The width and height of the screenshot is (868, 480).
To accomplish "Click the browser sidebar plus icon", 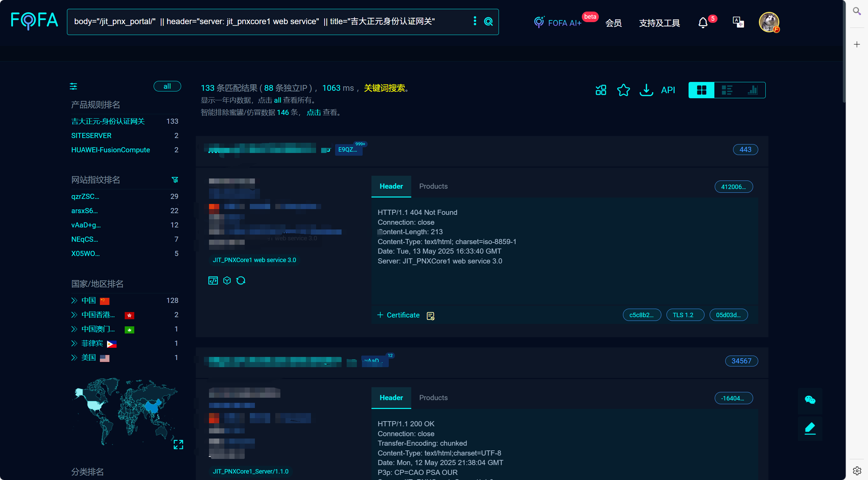I will point(857,45).
